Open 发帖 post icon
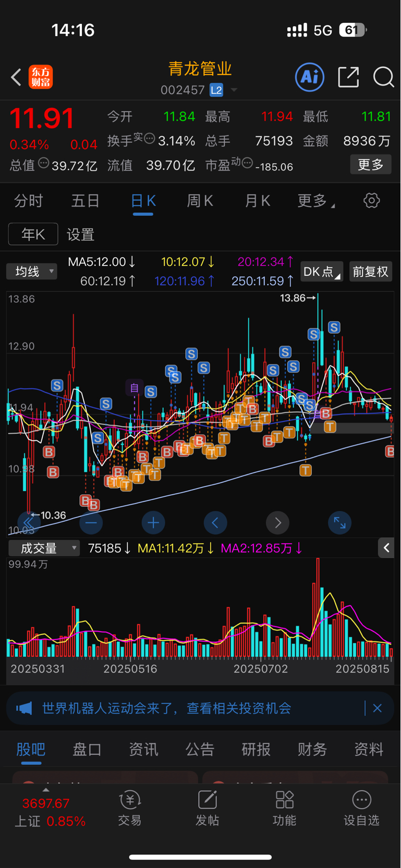 207,809
